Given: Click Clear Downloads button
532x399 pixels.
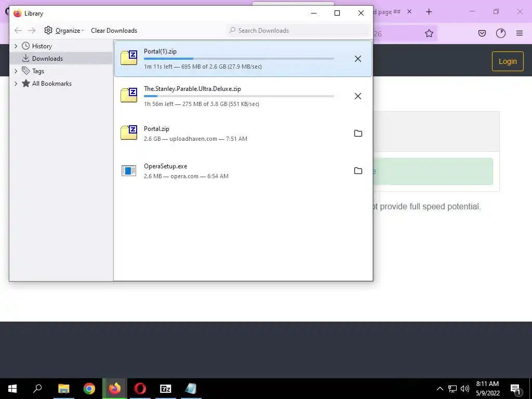Looking at the screenshot, I should pyautogui.click(x=114, y=31).
